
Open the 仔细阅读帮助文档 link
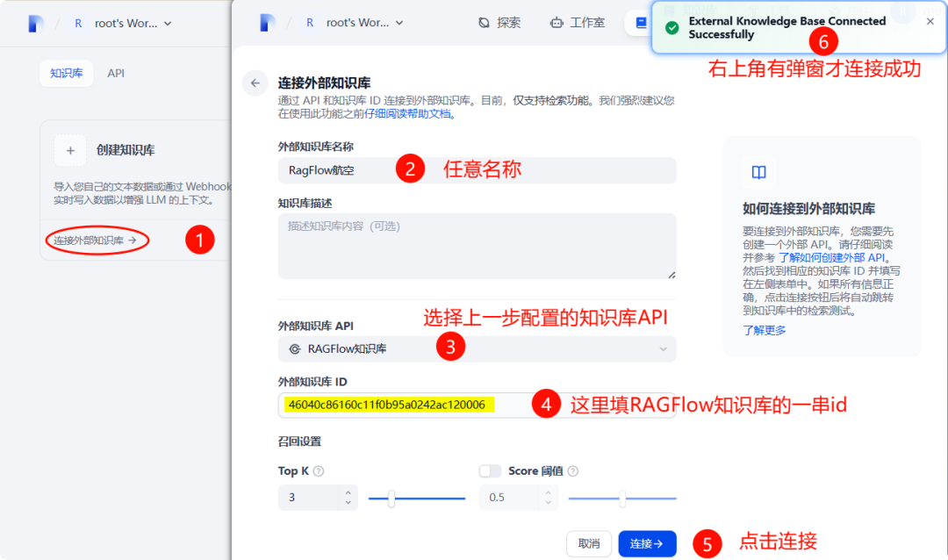(407, 114)
